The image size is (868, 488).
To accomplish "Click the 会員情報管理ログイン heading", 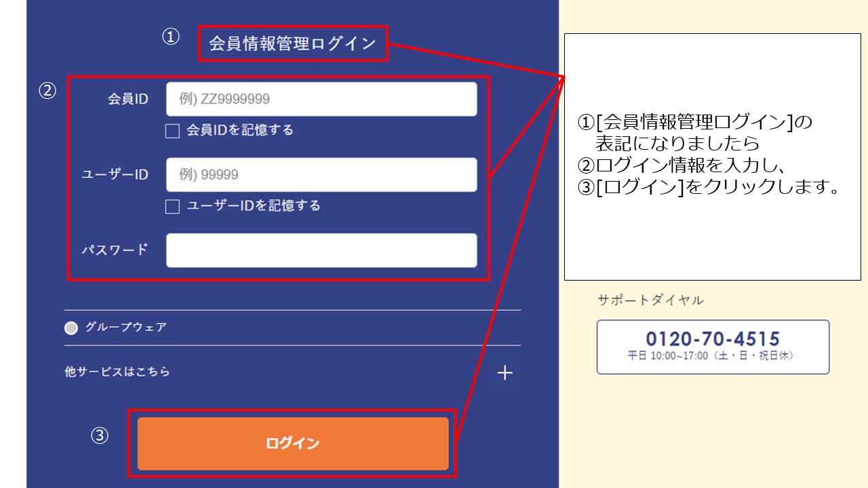I will coord(292,44).
